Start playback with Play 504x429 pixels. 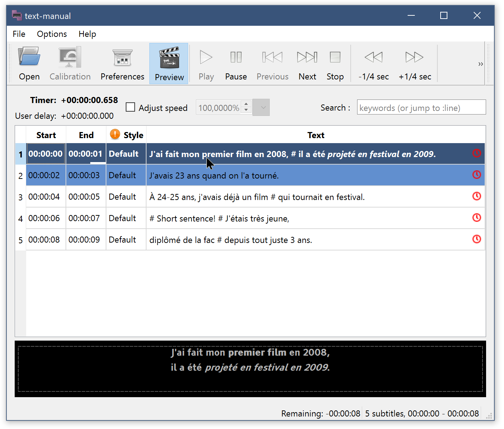(x=206, y=64)
